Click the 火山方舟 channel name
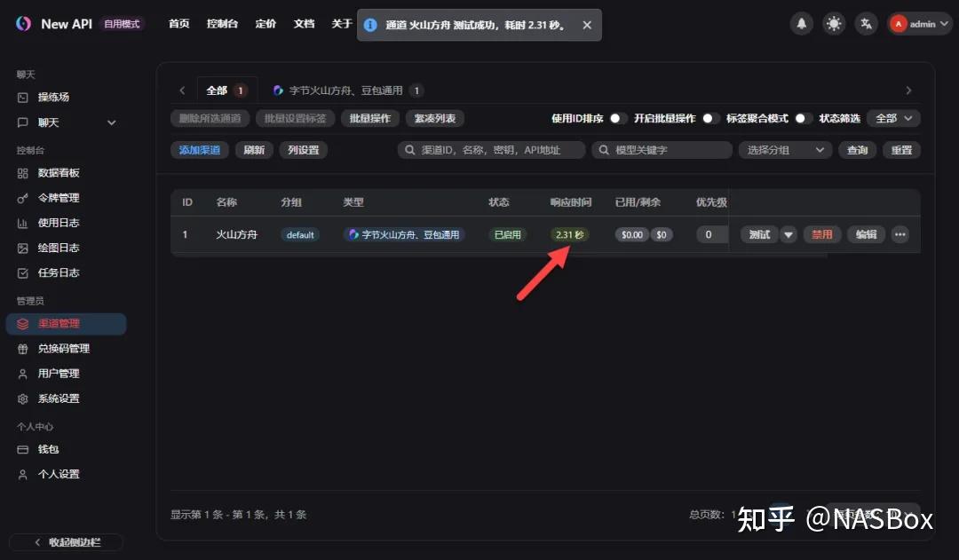This screenshot has height=560, width=959. tap(237, 235)
